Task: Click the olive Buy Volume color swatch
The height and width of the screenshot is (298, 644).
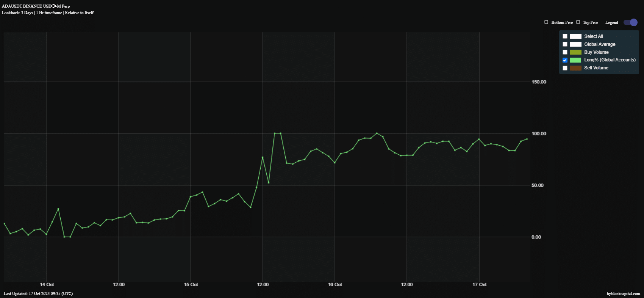Action: tap(575, 52)
